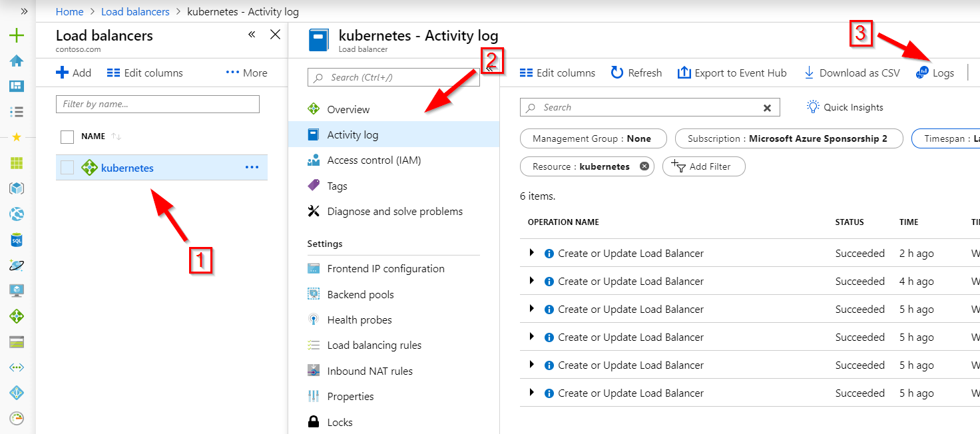The width and height of the screenshot is (980, 434).
Task: Click Export to Event Hub icon
Action: click(x=684, y=73)
